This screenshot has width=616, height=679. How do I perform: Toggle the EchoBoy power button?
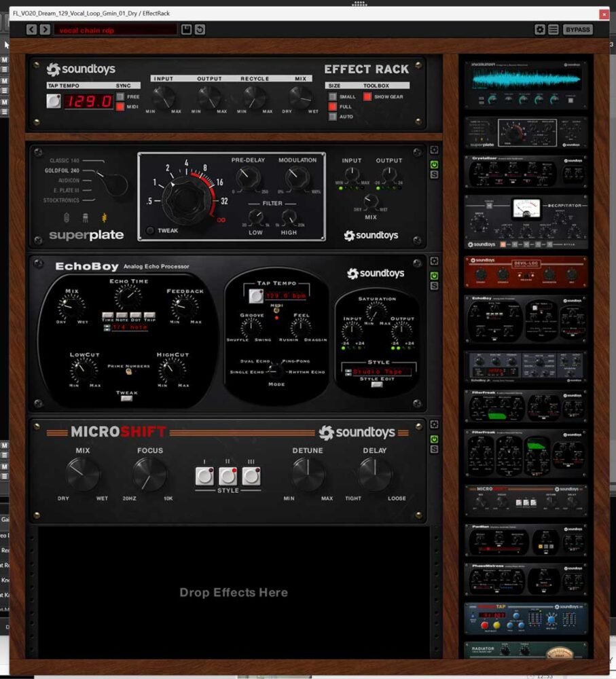(434, 276)
